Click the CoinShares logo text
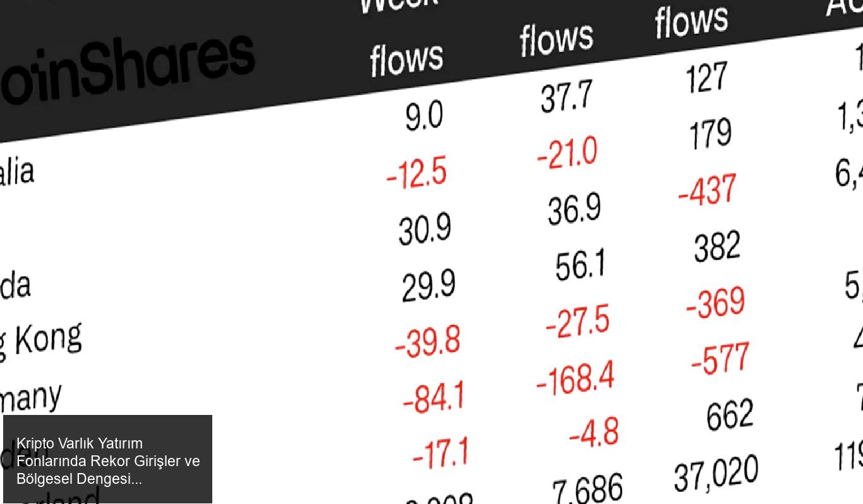Viewport: 863px width, 504px height. click(x=126, y=69)
